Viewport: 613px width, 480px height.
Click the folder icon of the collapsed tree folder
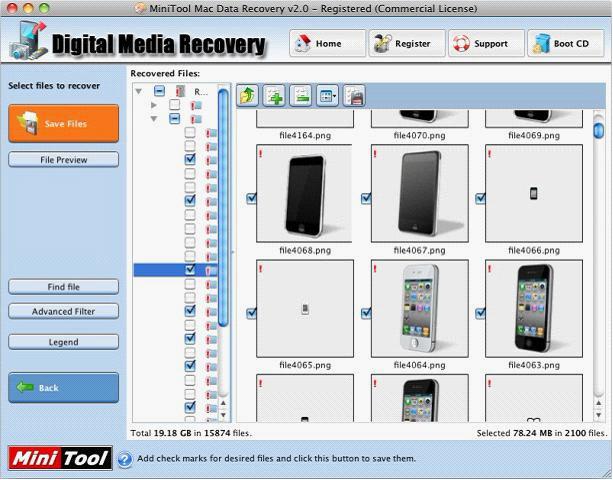tap(196, 105)
